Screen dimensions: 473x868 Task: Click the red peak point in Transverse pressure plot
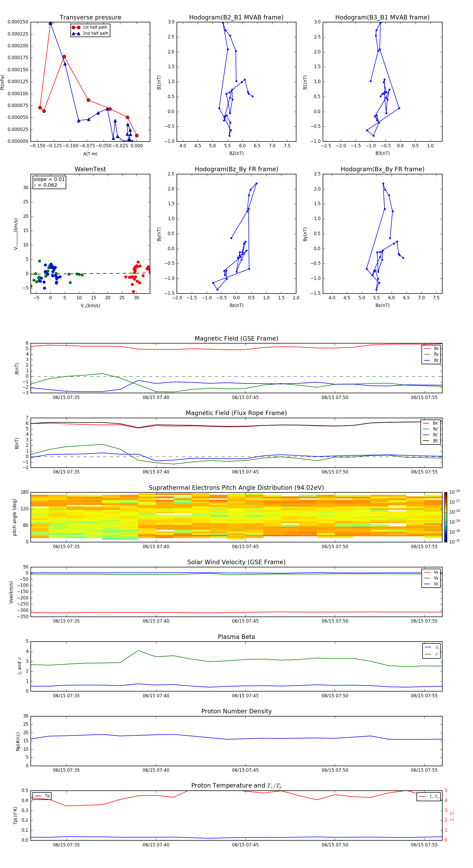tap(50, 23)
